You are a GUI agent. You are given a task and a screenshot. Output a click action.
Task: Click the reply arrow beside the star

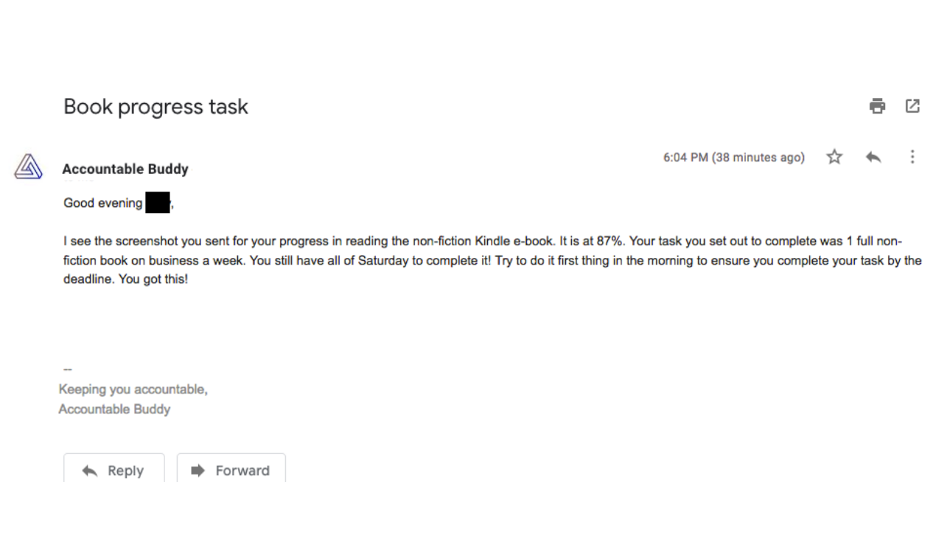[873, 157]
